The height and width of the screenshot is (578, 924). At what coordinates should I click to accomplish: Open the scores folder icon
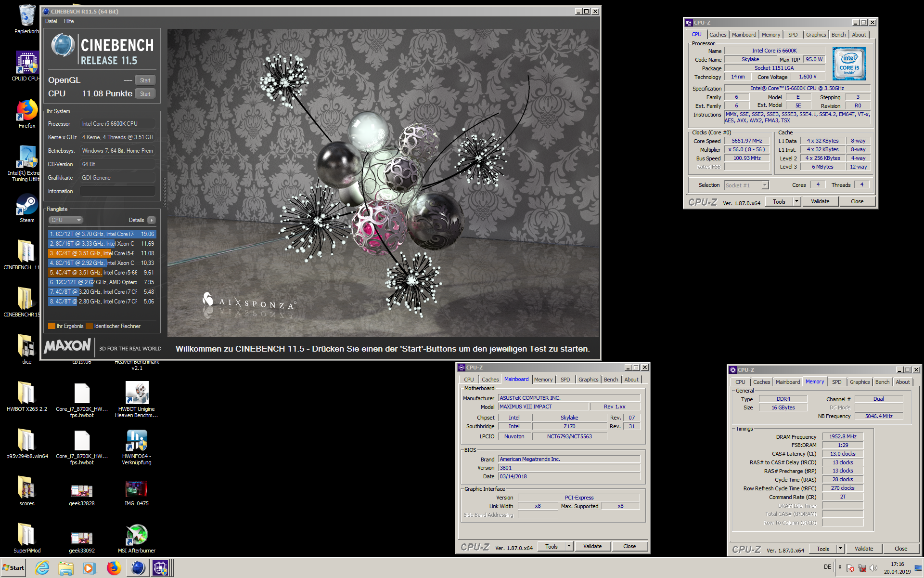27,488
